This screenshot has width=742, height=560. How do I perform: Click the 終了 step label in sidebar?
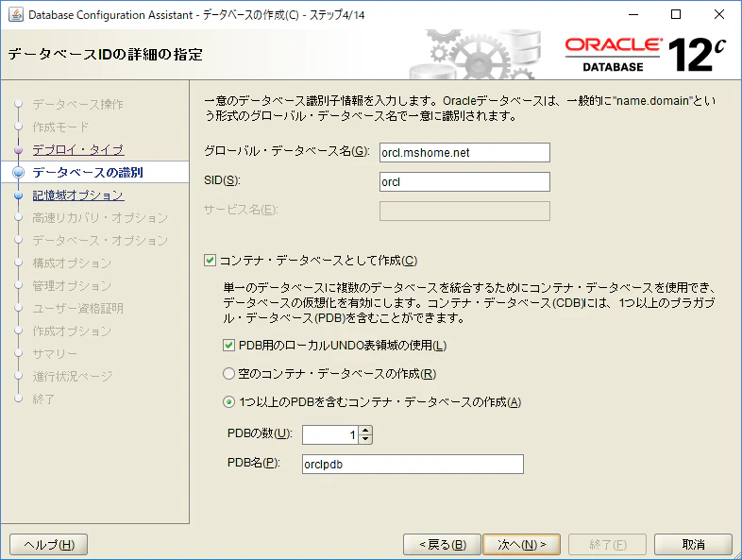click(x=43, y=399)
